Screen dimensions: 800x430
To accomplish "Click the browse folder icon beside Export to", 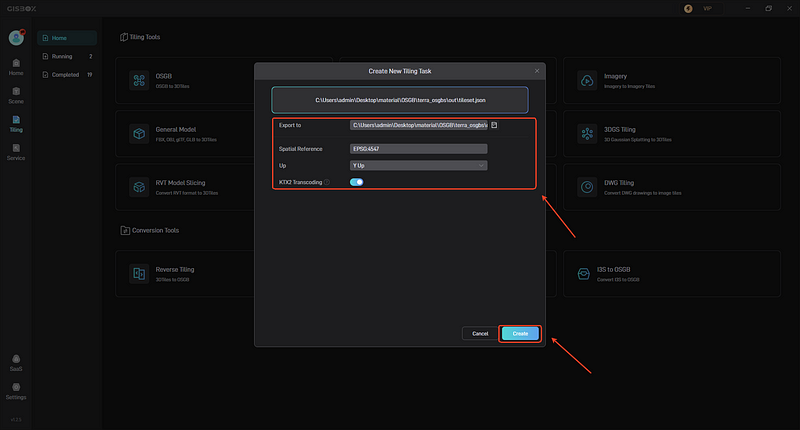I will (x=494, y=125).
